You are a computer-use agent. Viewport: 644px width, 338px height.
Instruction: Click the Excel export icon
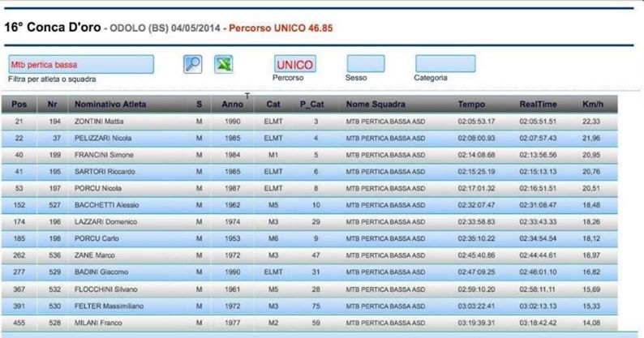tap(223, 64)
